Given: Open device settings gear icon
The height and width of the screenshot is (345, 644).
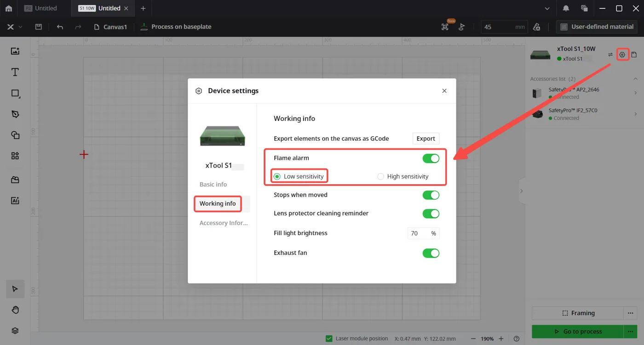Looking at the screenshot, I should click(x=622, y=55).
